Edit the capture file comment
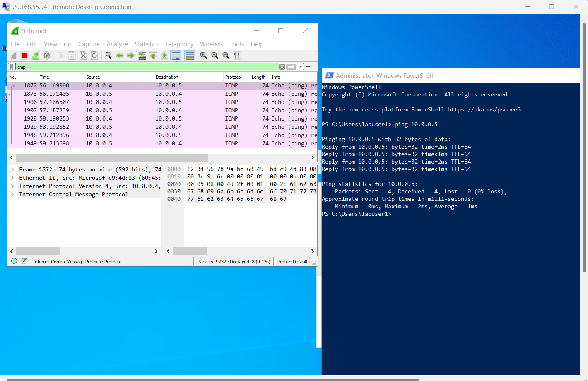Image resolution: width=588 pixels, height=381 pixels. click(x=24, y=261)
